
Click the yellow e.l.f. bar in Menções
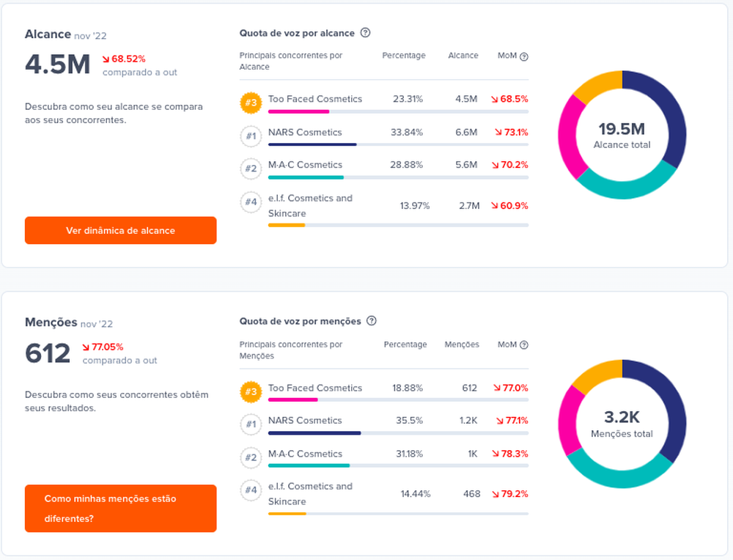pyautogui.click(x=287, y=514)
